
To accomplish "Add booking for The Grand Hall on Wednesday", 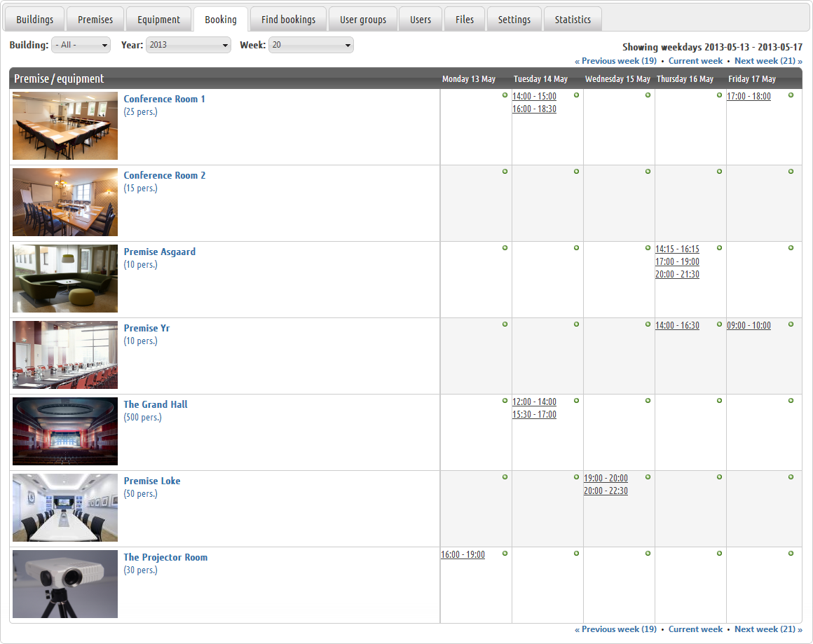I will (648, 401).
